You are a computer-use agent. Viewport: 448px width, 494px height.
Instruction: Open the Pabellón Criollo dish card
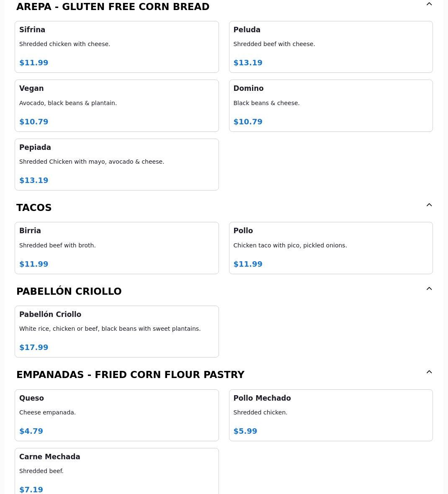click(x=116, y=331)
